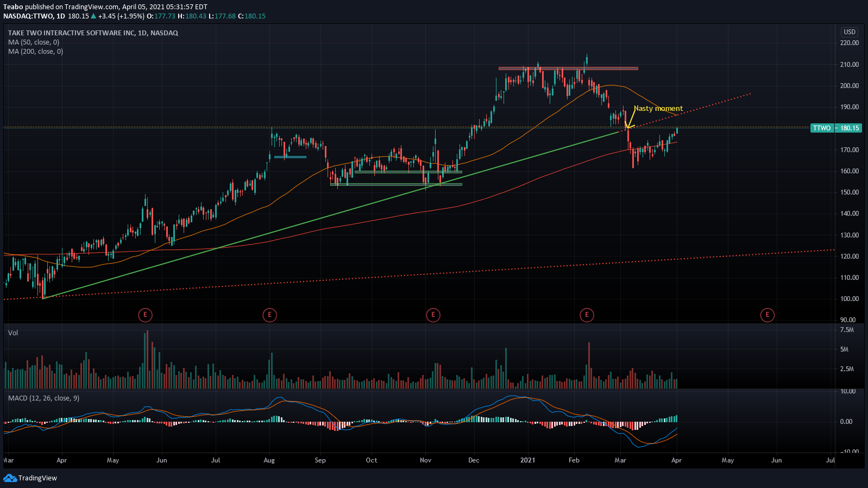Viewport: 868px width, 488px height.
Task: Click the Take Two Interactive Software title
Action: (x=93, y=33)
